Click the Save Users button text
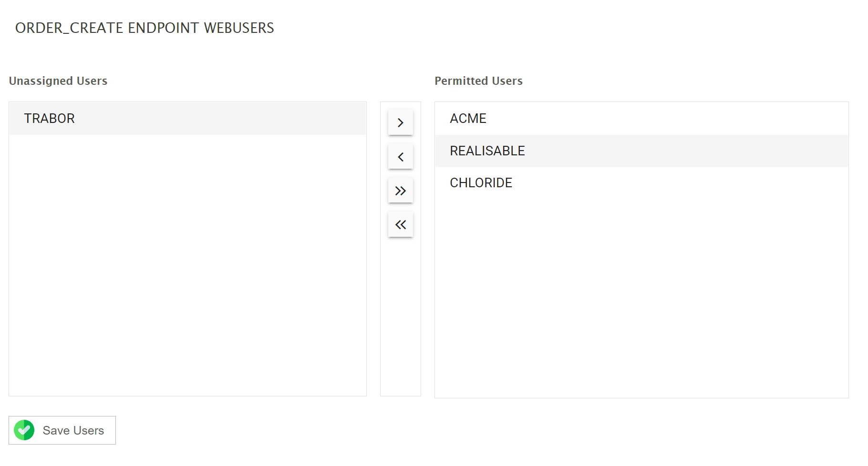This screenshot has height=466, width=868. tap(73, 430)
